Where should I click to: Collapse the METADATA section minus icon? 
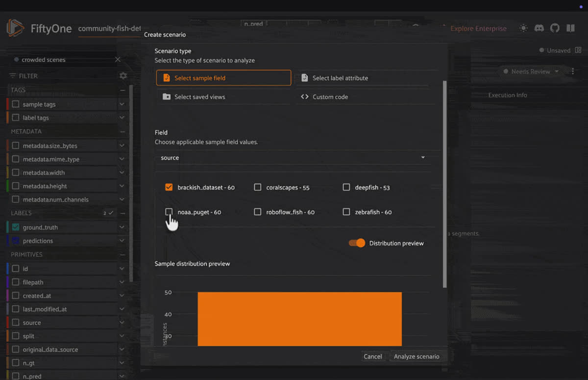point(122,132)
